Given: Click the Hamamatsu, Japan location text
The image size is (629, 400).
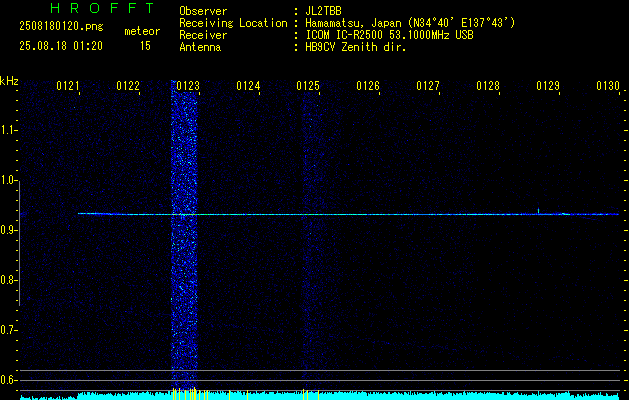Looking at the screenshot, I should tap(410, 23).
